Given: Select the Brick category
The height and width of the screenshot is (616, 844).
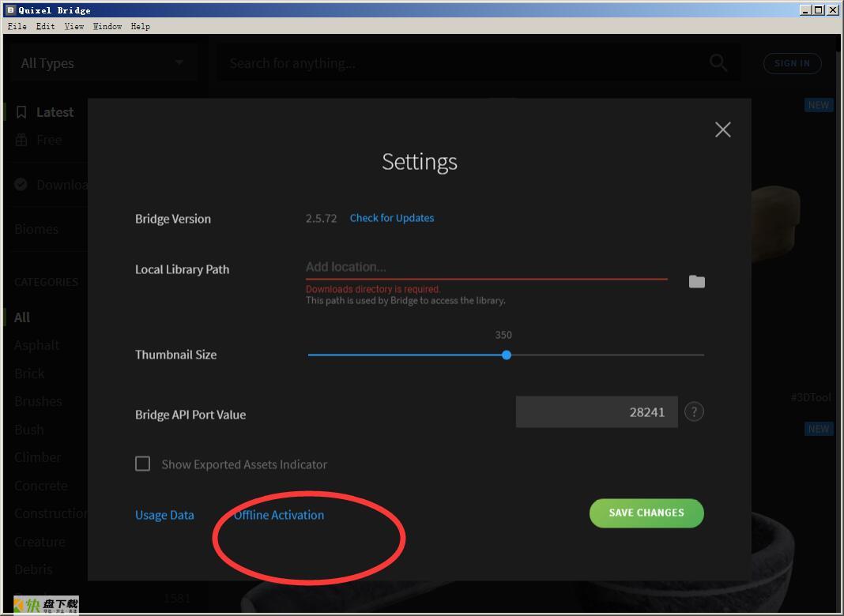Looking at the screenshot, I should pyautogui.click(x=29, y=374).
